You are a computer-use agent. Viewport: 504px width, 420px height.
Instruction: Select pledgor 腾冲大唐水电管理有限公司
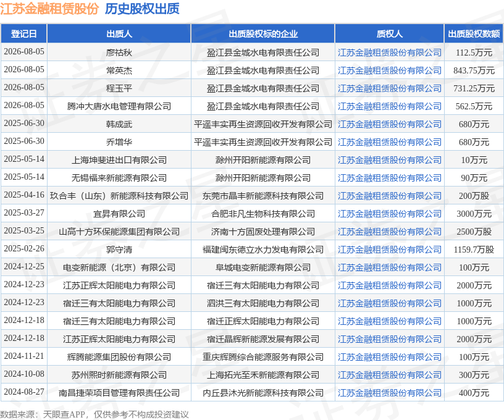point(119,106)
